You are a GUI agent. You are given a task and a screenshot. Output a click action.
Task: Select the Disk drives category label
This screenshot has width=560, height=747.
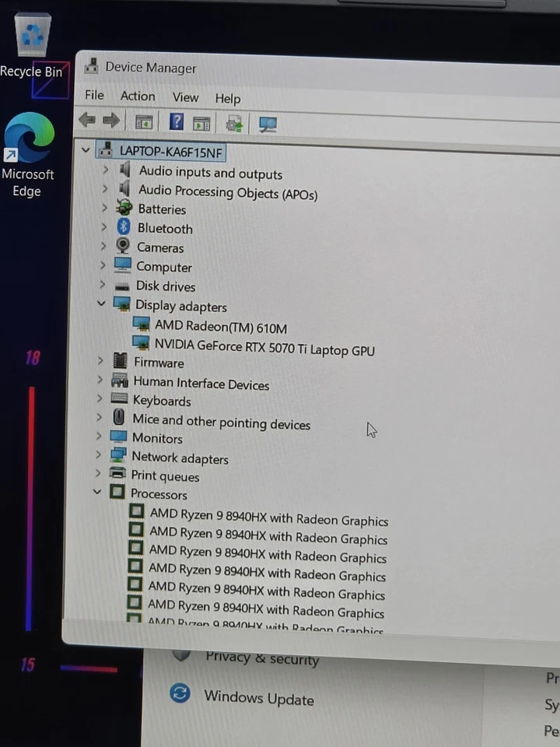coord(166,286)
